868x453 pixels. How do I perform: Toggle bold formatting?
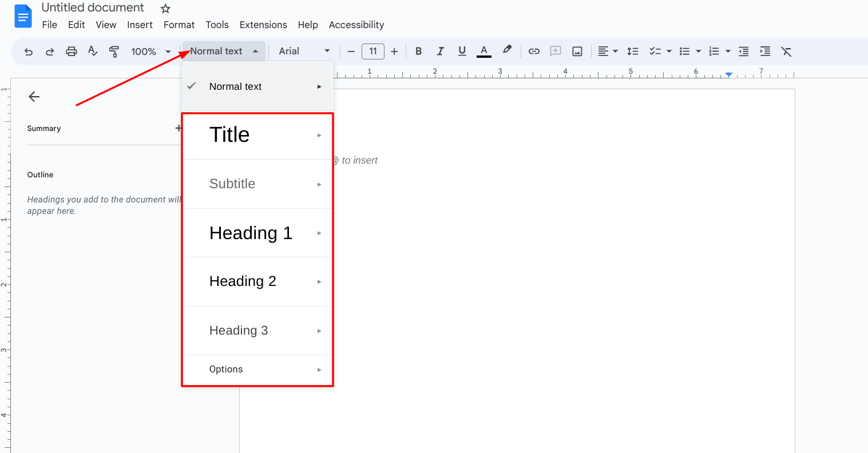(419, 51)
